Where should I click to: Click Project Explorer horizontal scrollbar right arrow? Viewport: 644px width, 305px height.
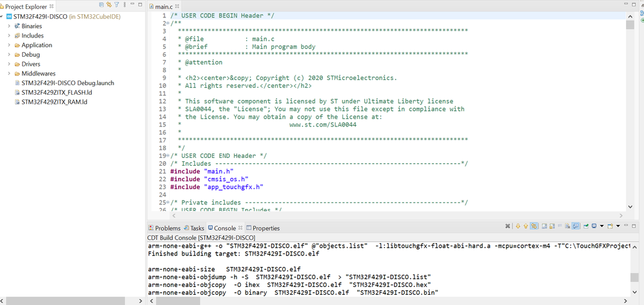click(140, 301)
